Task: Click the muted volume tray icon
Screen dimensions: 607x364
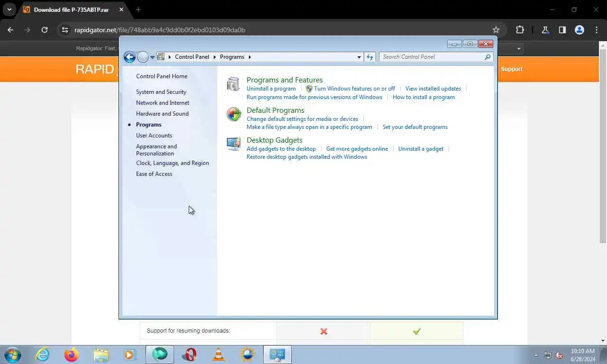Action: [x=559, y=355]
